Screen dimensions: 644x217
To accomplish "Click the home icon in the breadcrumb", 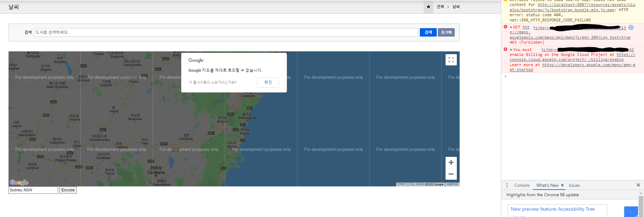I will click(x=428, y=7).
